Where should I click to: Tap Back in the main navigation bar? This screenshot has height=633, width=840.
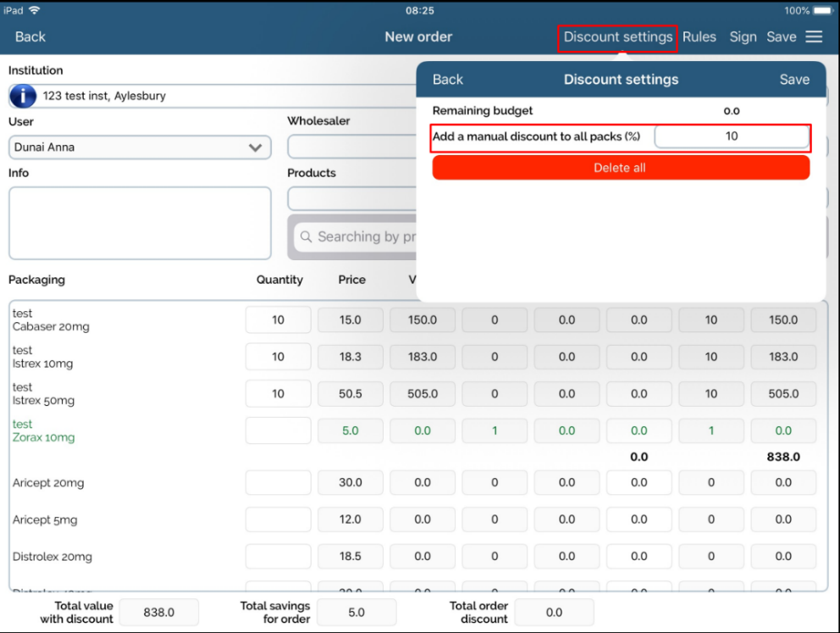[30, 37]
